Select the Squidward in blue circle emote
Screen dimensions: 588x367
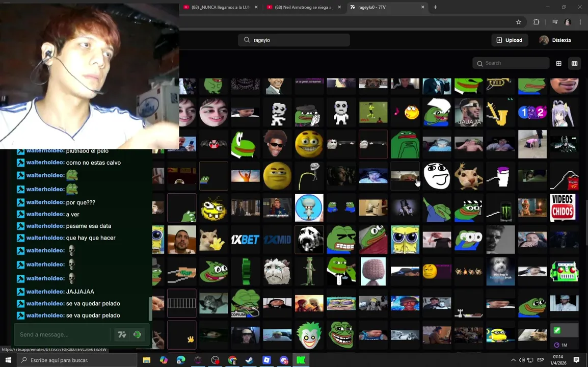point(309,207)
